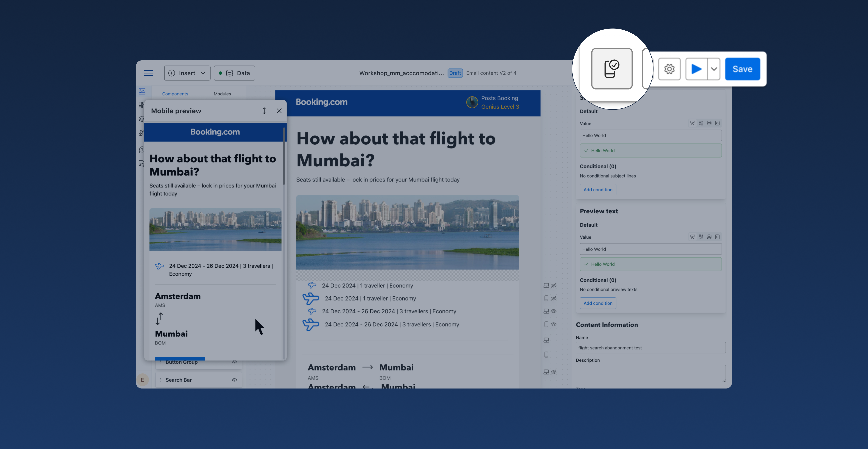This screenshot has width=868, height=449.
Task: Expand the play options dropdown arrow
Action: [x=714, y=69]
